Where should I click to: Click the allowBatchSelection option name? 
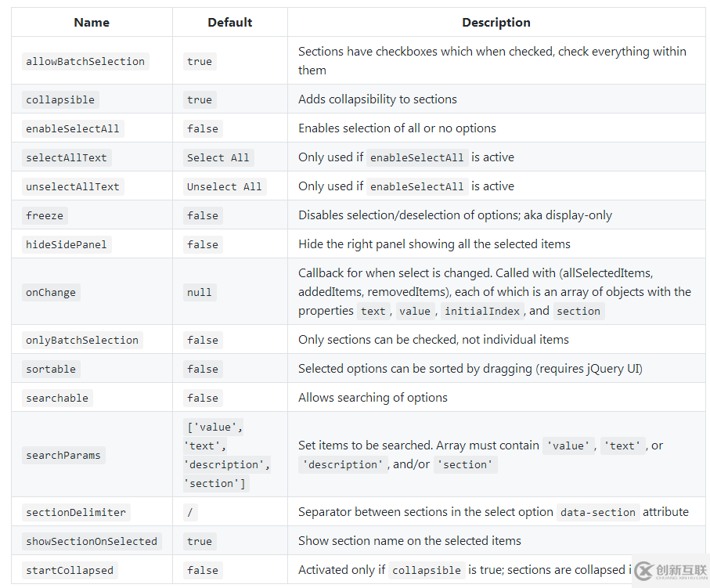[x=85, y=61]
